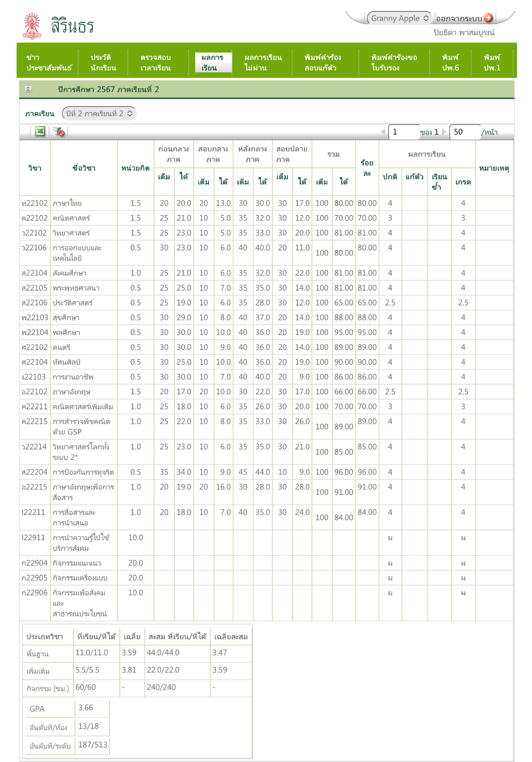Screen dimensions: 532x762
Task: Click the หมายเหตุ column header
Action: pyautogui.click(x=494, y=168)
